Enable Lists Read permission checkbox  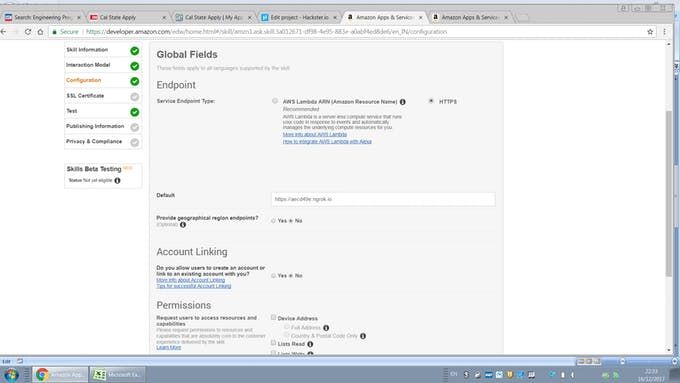273,343
